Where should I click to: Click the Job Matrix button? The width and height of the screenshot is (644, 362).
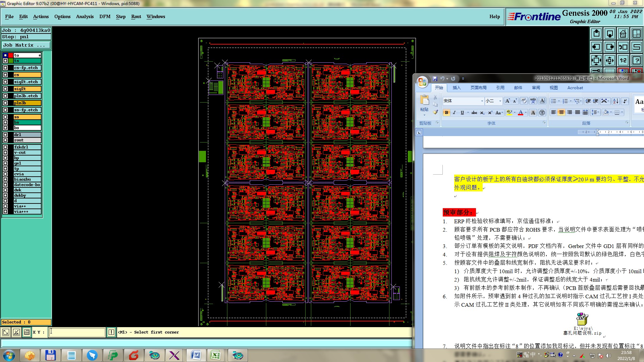pyautogui.click(x=26, y=45)
